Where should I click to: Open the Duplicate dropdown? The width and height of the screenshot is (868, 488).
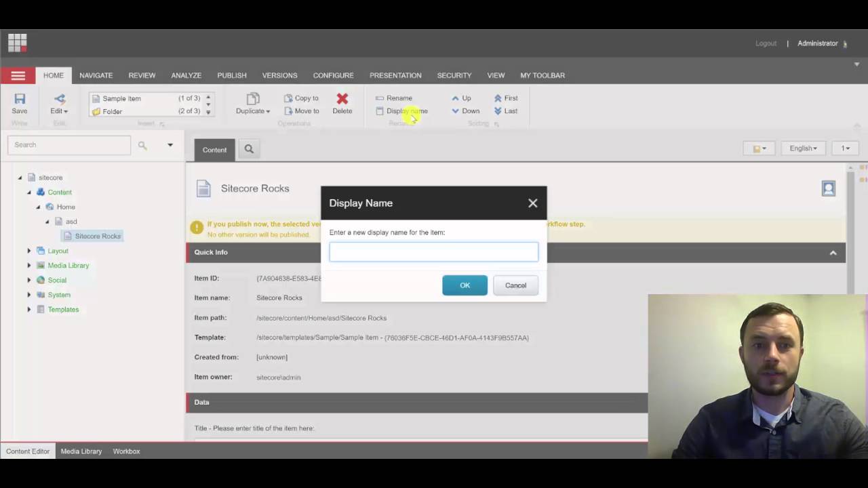pyautogui.click(x=253, y=104)
